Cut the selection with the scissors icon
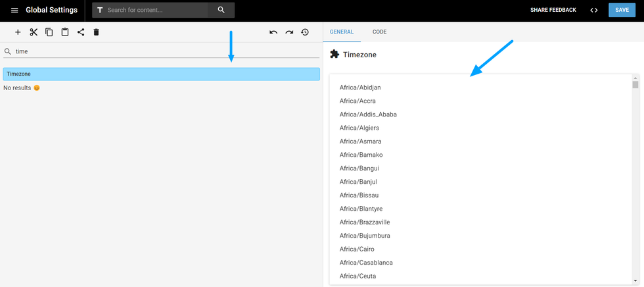 34,32
